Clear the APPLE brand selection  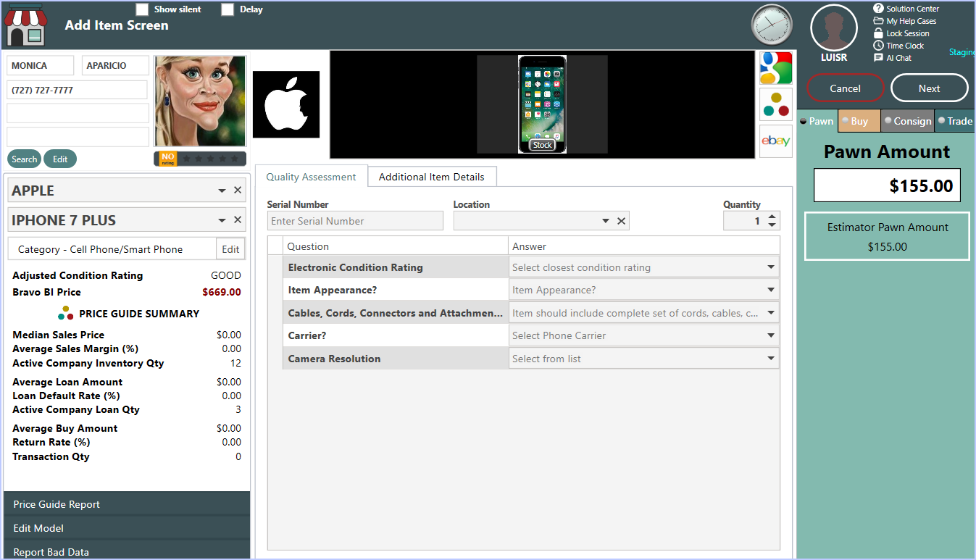click(238, 191)
